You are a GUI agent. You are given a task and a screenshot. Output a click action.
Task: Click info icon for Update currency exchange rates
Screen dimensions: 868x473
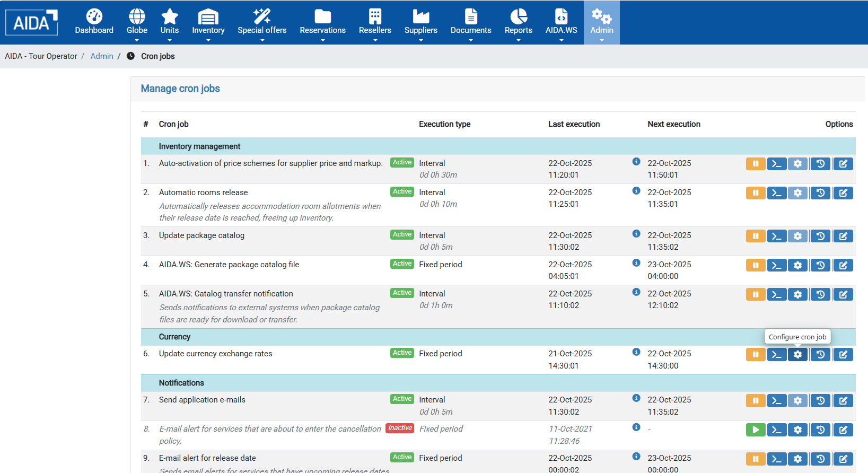tap(636, 352)
